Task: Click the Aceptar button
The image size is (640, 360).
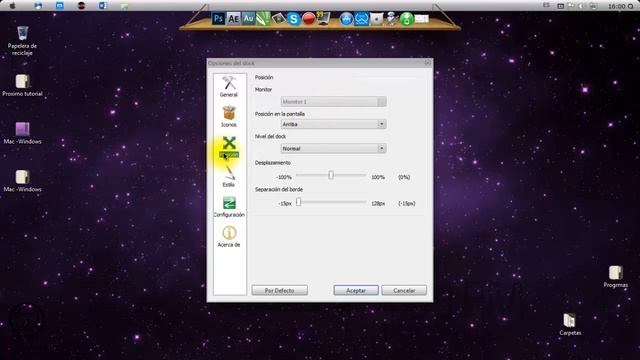Action: 356,290
